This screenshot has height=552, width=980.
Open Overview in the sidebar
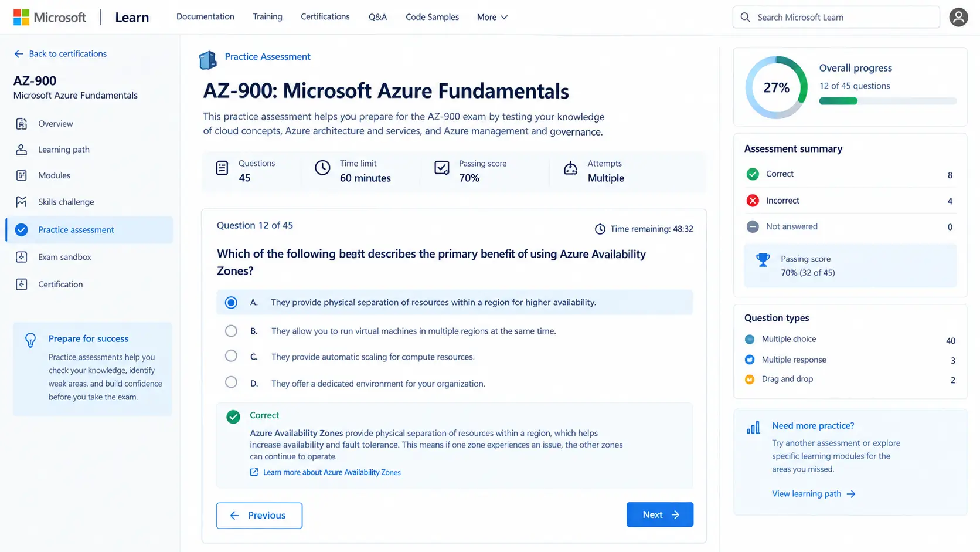pyautogui.click(x=56, y=124)
